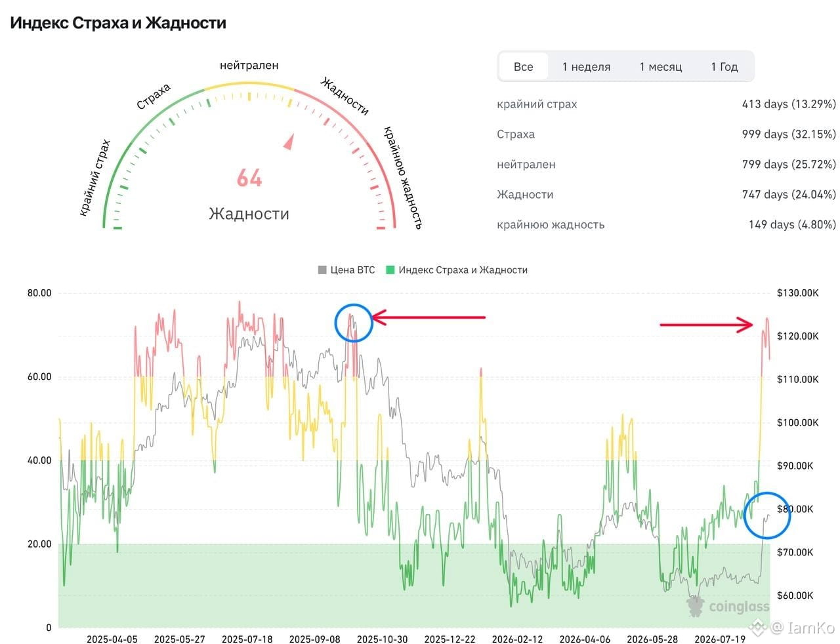Click the 20.00 left axis label
This screenshot has width=840, height=644.
point(39,544)
